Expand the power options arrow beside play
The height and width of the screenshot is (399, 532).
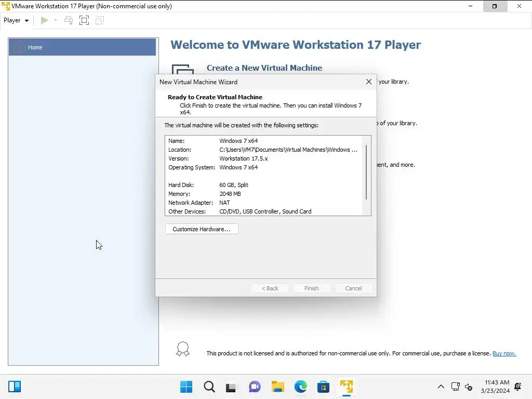pos(55,20)
